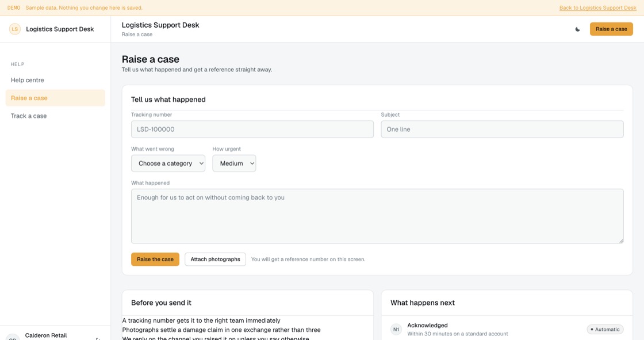Submit with the Raise the case button
This screenshot has width=644, height=340.
pos(155,259)
